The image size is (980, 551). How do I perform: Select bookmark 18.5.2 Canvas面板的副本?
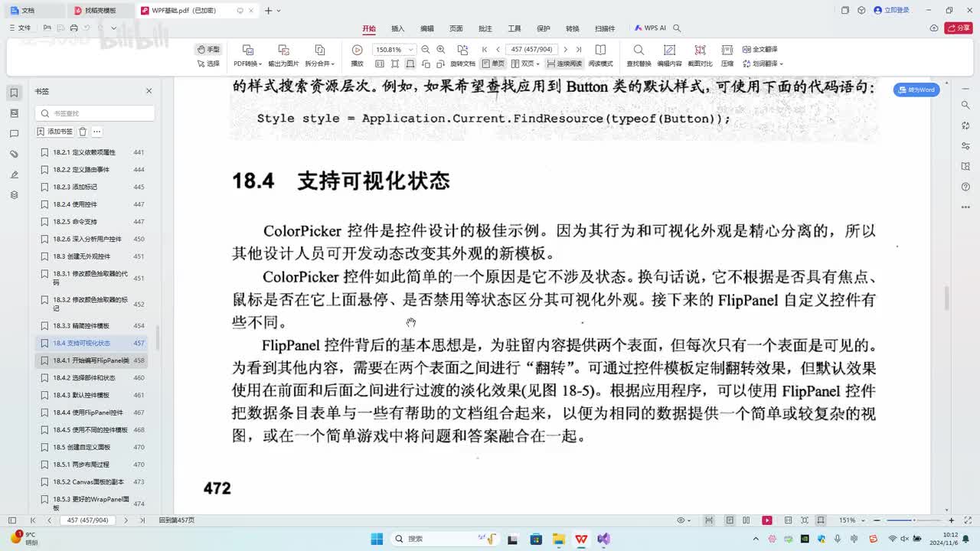tap(92, 482)
